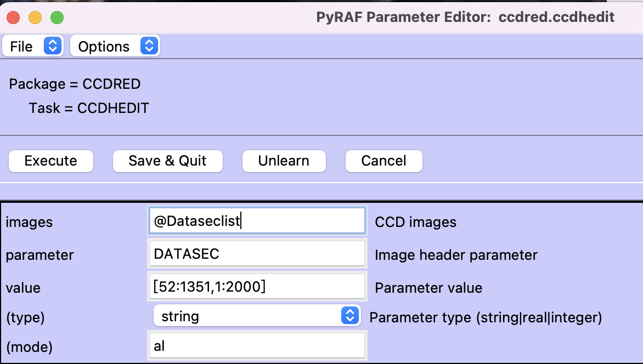Screen dimensions: 643x364
Task: Expand the type dropdown showing string
Action: [248, 316]
